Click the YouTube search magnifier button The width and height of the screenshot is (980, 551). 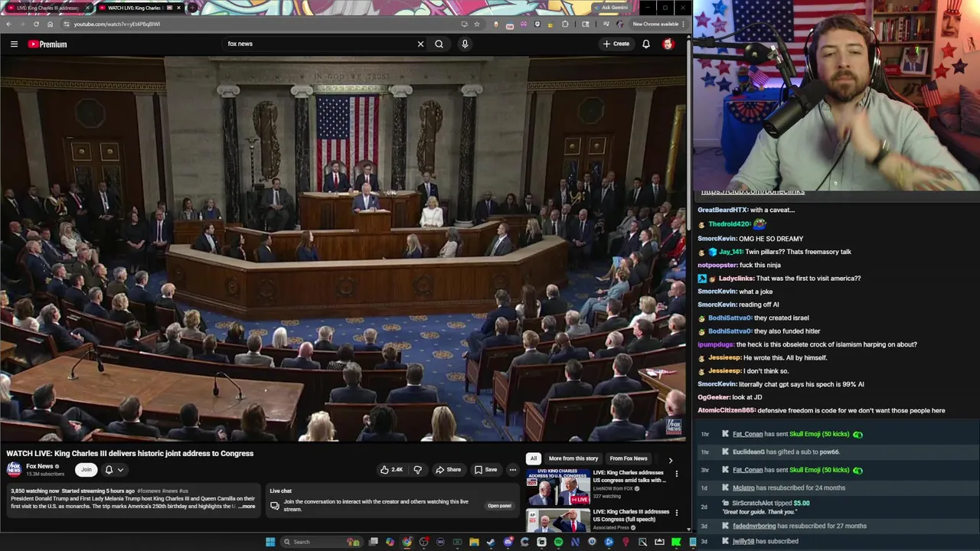click(439, 44)
